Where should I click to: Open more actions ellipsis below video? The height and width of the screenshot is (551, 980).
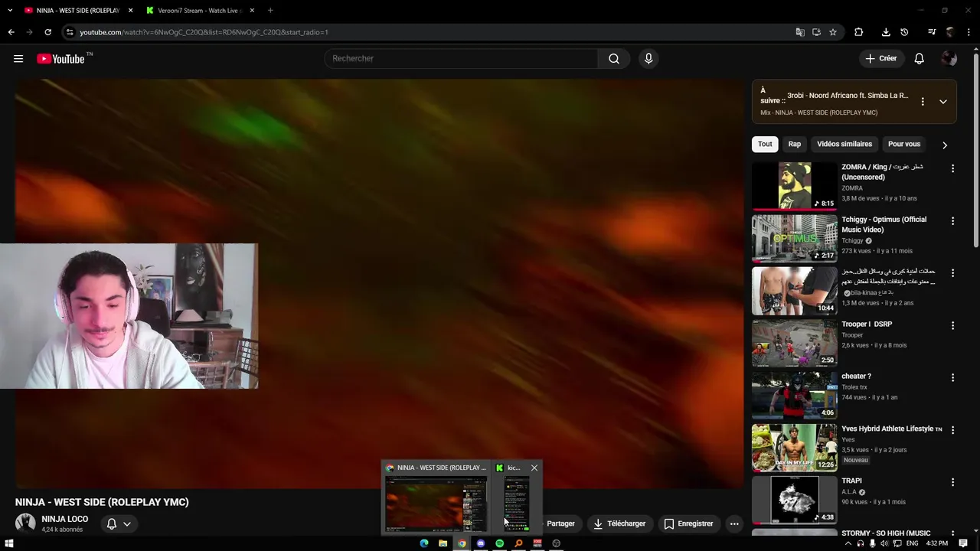coord(734,523)
